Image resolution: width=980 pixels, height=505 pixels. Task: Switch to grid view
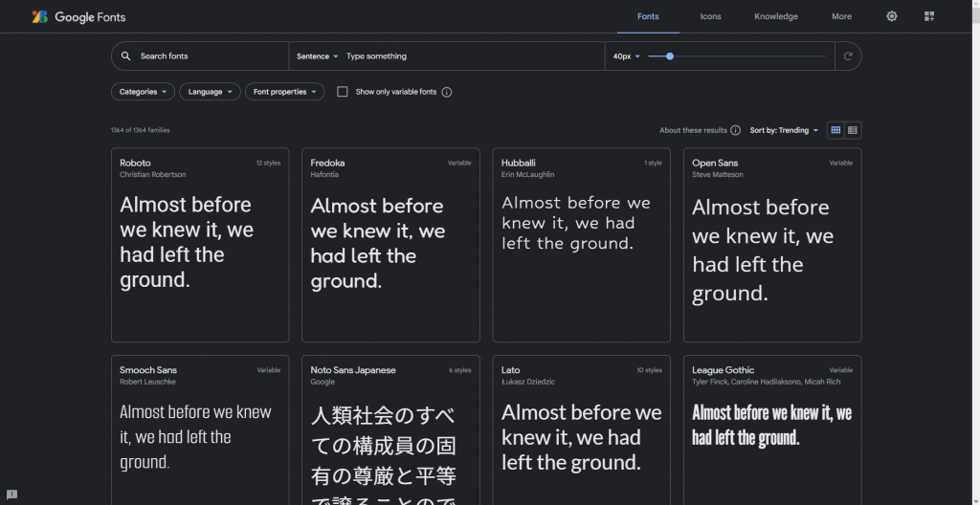835,130
